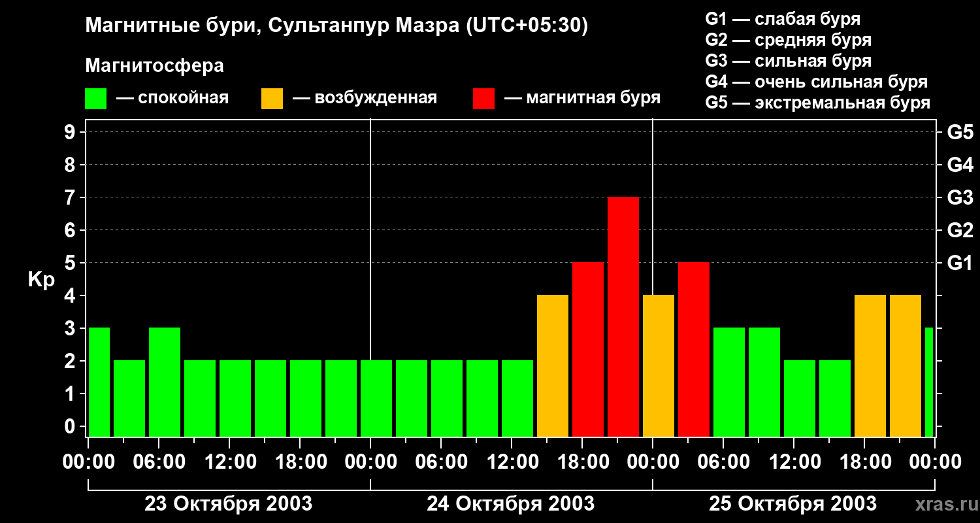
Task: Click the red Kp 5 bar on 25 October
Action: [693, 349]
